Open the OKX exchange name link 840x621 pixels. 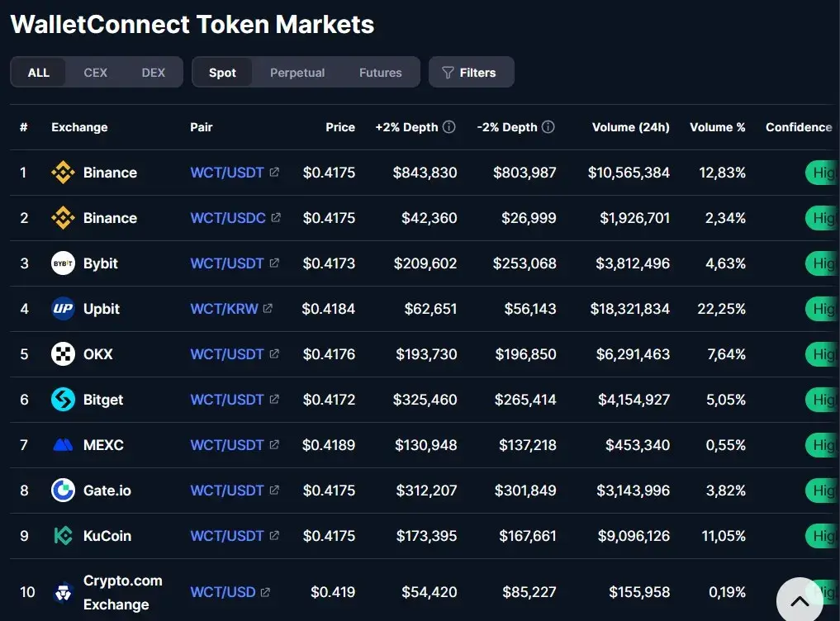(x=98, y=354)
